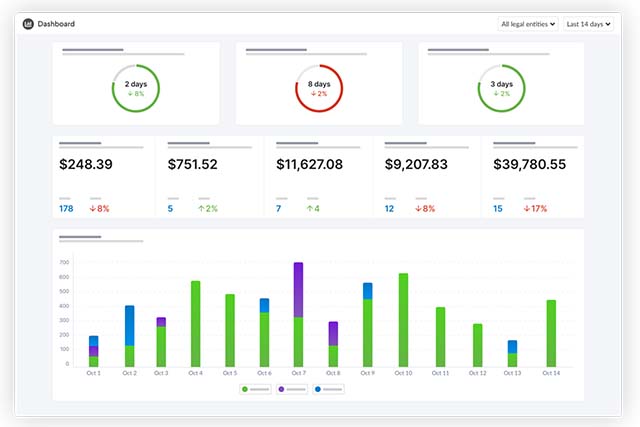This screenshot has width=640, height=427.
Task: Click the green up arrow 4 under $11,627.08
Action: coord(313,208)
